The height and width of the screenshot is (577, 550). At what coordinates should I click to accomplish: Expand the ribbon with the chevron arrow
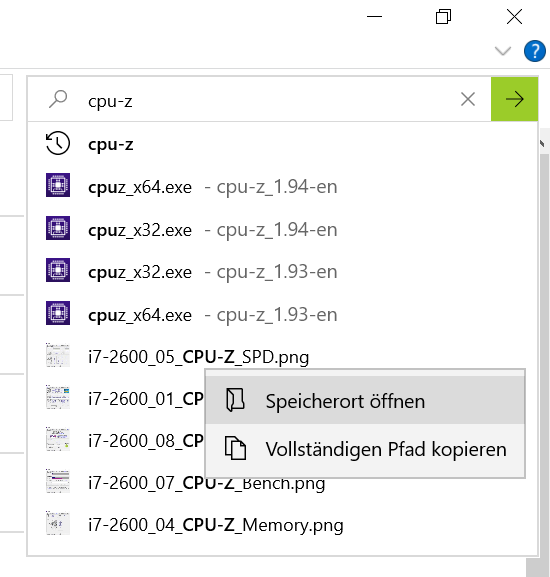[503, 51]
